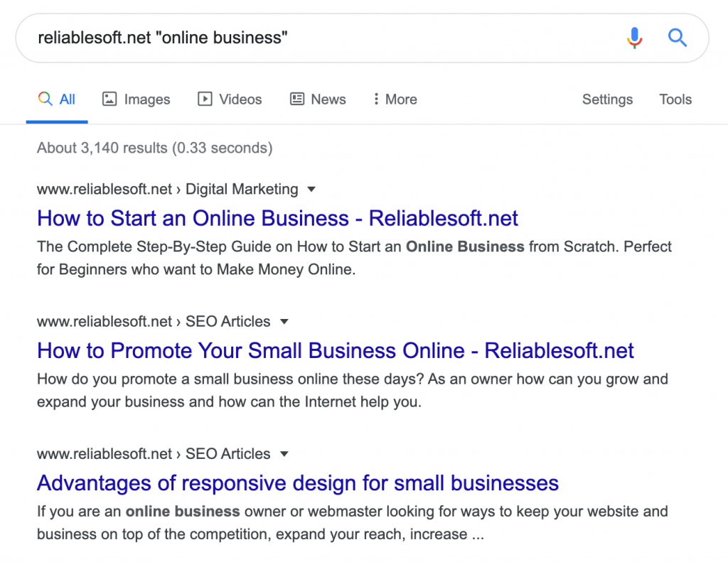Click the blue search magnifier icon
The width and height of the screenshot is (728, 562).
tap(677, 38)
